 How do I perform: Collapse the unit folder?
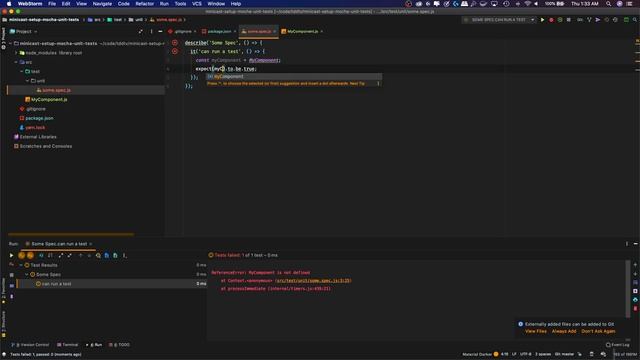click(28, 81)
